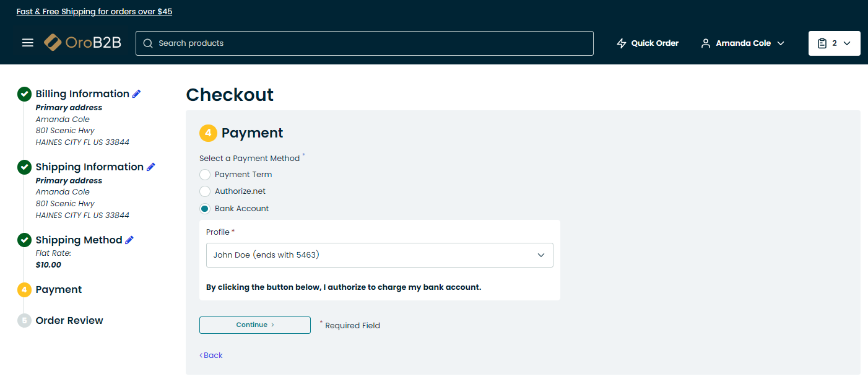868x384 pixels.
Task: Focus the Search products input field
Action: coord(371,43)
